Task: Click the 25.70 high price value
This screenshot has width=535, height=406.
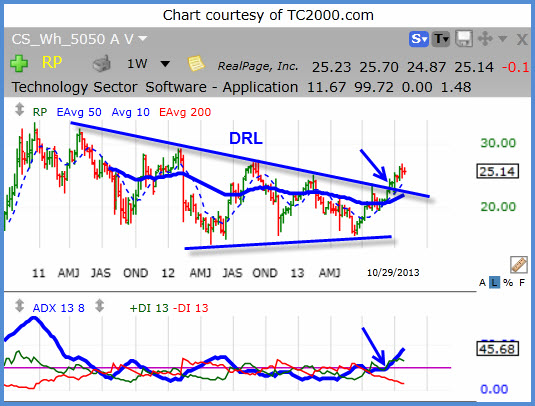Action: 379,67
